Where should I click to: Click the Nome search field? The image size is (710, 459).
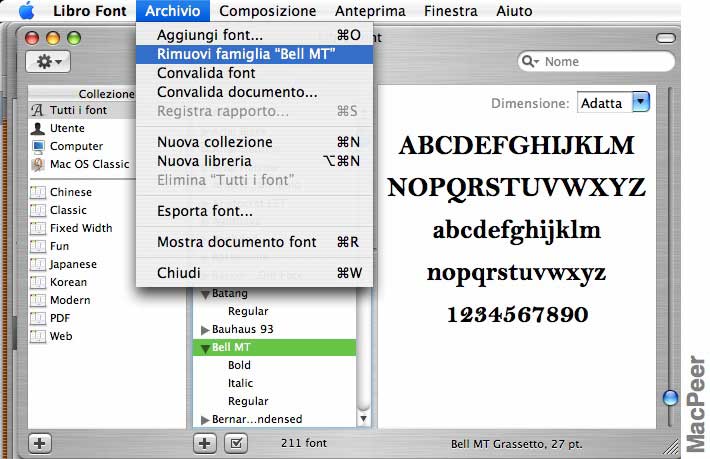(x=596, y=61)
